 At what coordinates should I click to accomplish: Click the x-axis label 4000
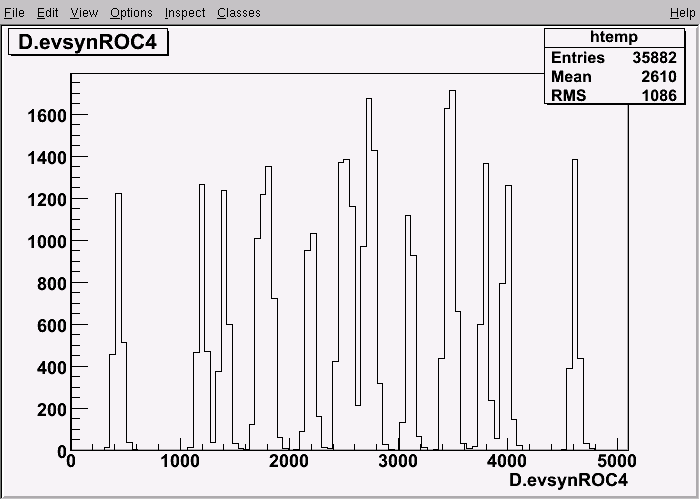pos(507,461)
